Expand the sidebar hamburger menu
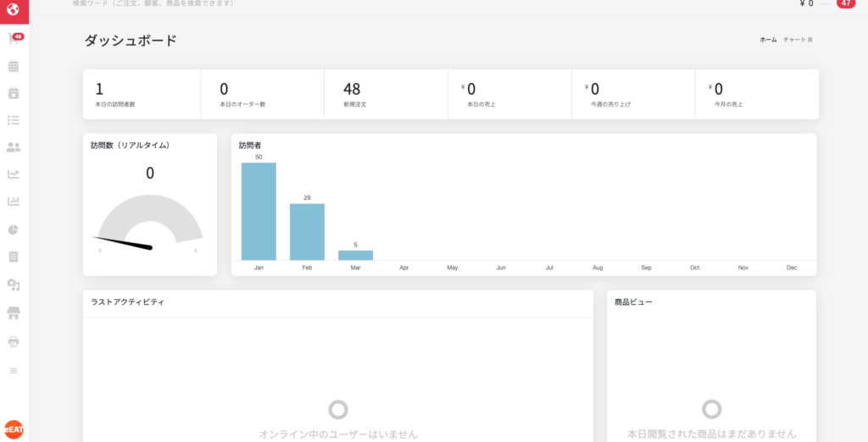 point(14,371)
